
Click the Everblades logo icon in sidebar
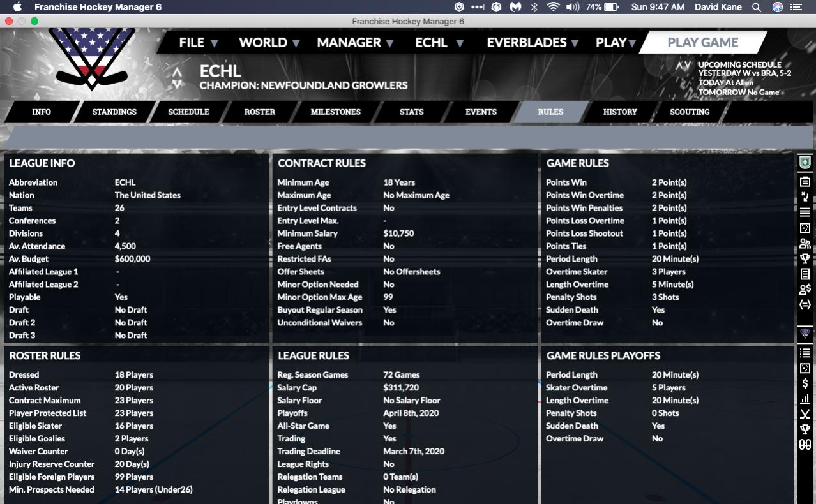tap(805, 334)
